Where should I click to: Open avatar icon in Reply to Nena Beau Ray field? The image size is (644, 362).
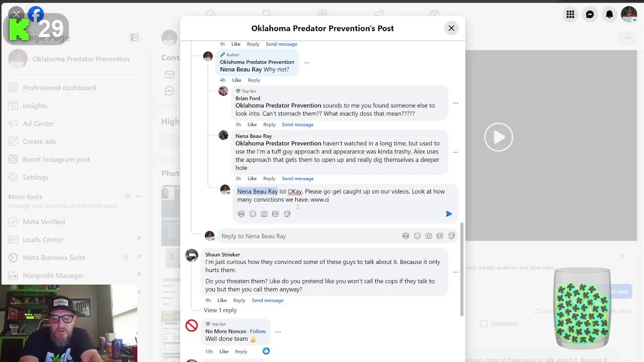(x=406, y=236)
